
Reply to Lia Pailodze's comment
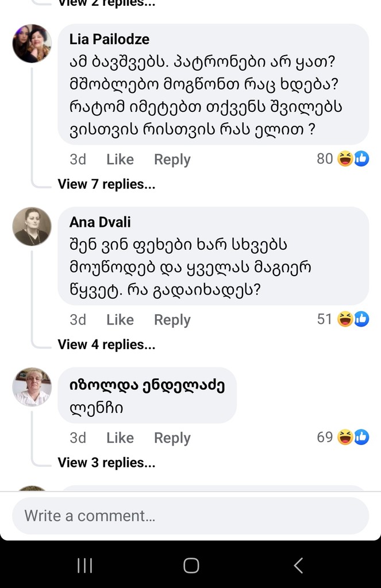point(172,160)
